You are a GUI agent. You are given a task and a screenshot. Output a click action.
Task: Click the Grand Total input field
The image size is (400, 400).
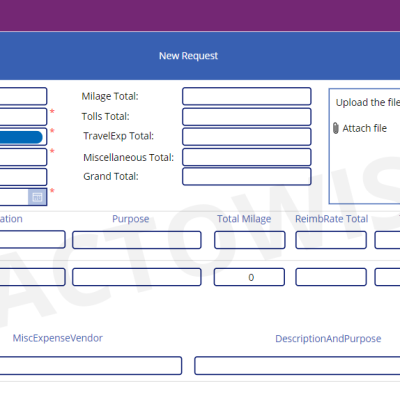[x=247, y=176]
